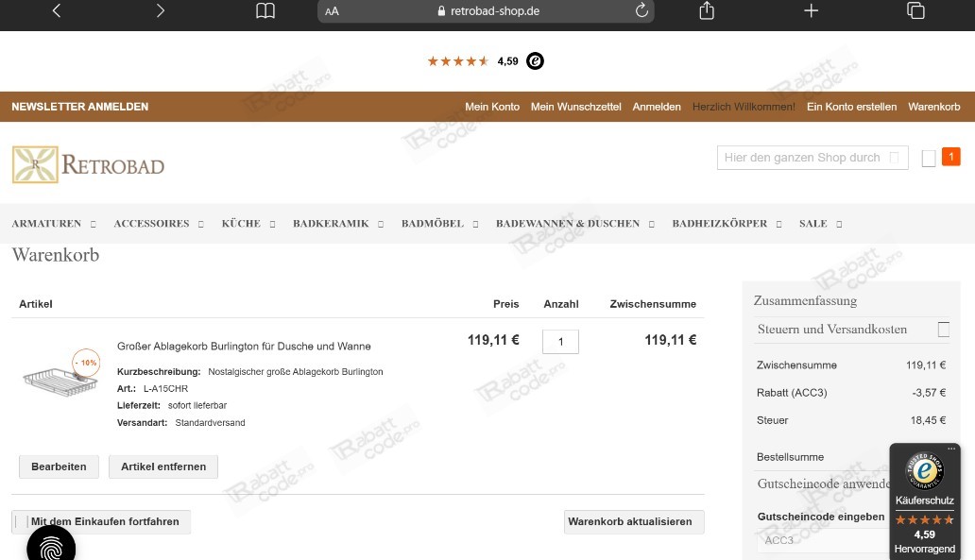
Task: Open a new tab with the plus icon
Action: coord(811,10)
